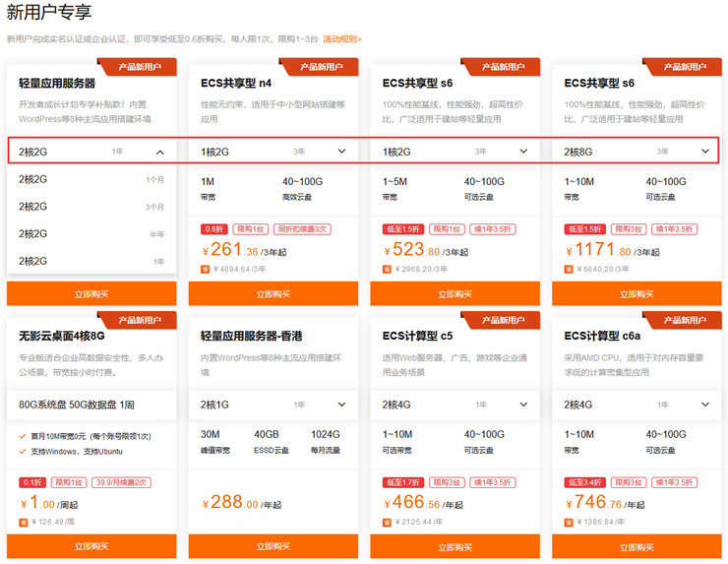The image size is (728, 564).
Task: Open the 2核8G dropdown on ECS共享型 s6
Action: pos(705,152)
